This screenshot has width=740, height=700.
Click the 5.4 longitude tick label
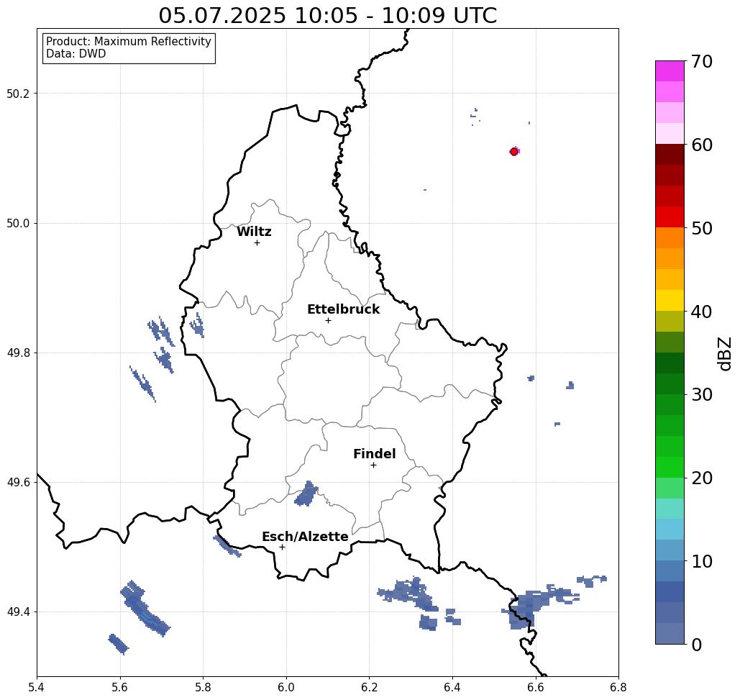point(37,687)
